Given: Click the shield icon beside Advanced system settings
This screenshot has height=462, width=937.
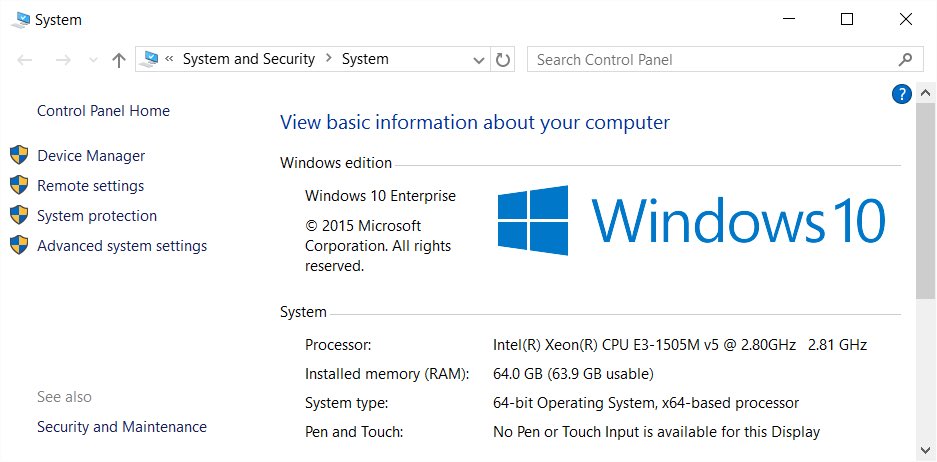Looking at the screenshot, I should (19, 244).
